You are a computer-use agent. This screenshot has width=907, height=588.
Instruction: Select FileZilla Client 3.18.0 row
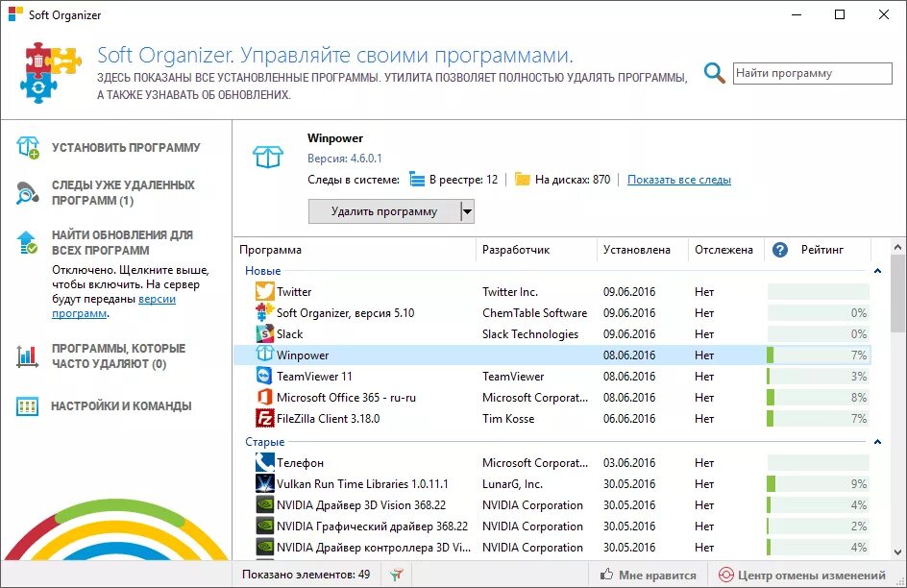(552, 419)
